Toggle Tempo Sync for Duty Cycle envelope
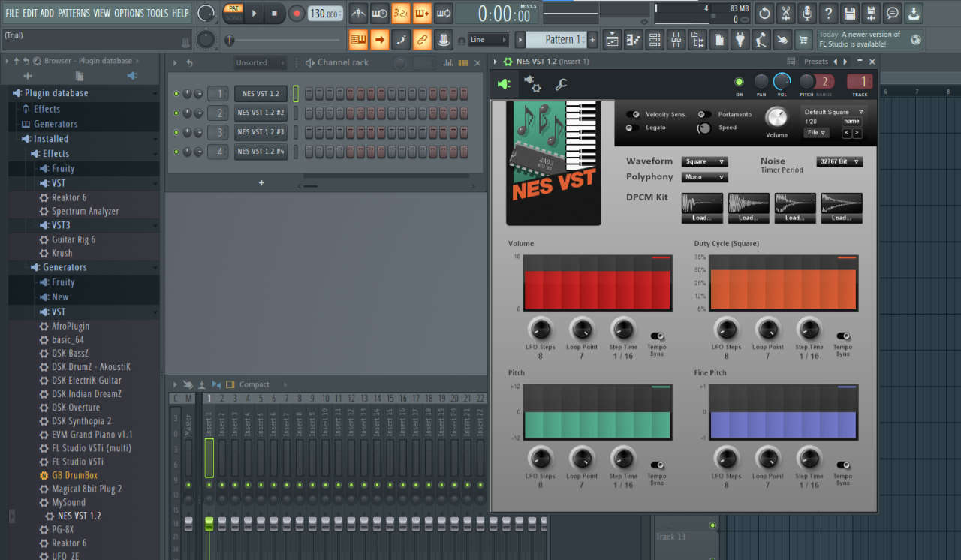961x560 pixels. 843,336
